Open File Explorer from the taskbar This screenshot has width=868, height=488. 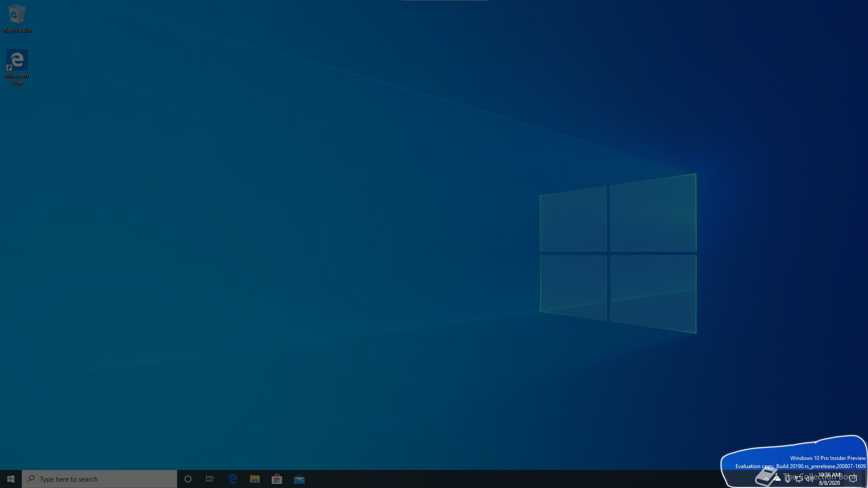pos(255,479)
